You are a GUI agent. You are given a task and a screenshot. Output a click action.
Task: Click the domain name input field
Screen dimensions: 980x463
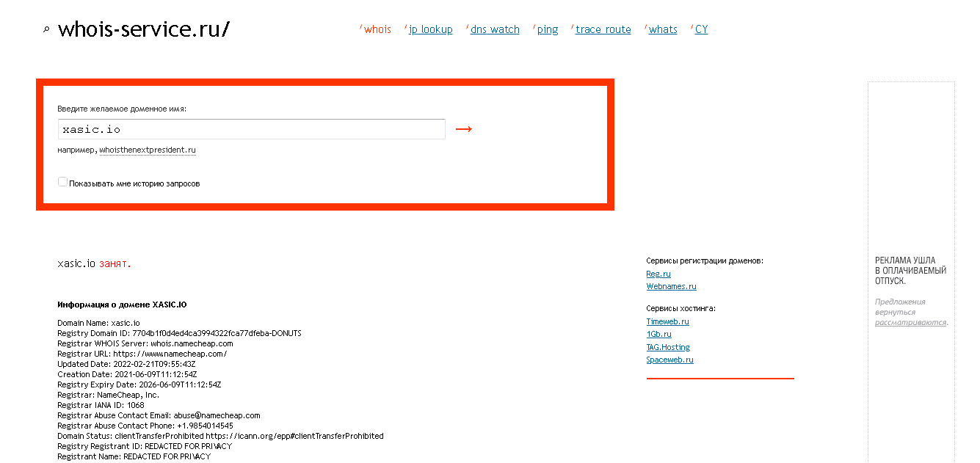coord(251,129)
